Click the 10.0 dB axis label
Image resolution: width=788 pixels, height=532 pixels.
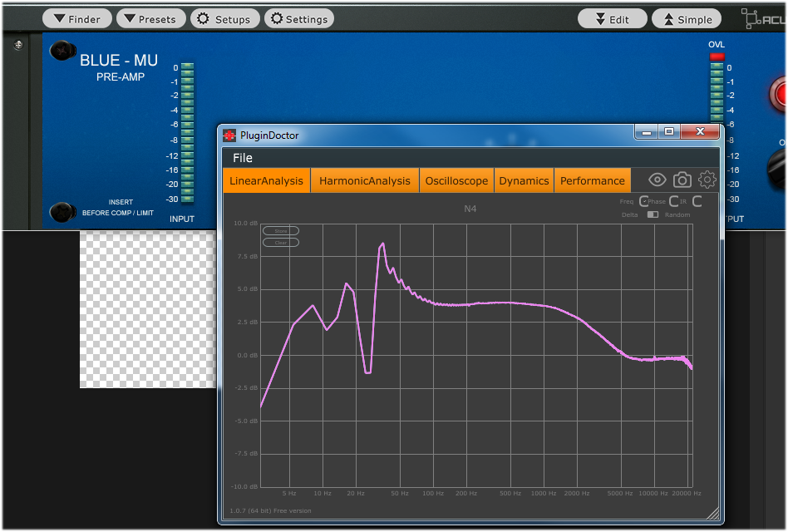coord(246,223)
